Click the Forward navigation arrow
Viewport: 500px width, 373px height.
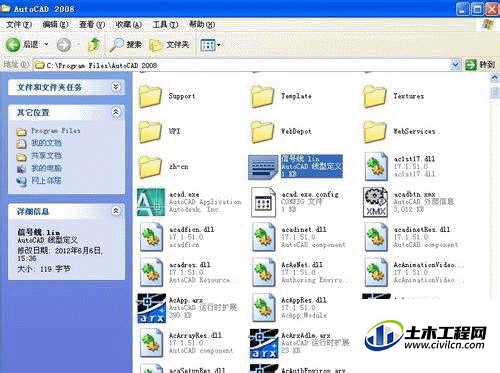click(x=64, y=45)
